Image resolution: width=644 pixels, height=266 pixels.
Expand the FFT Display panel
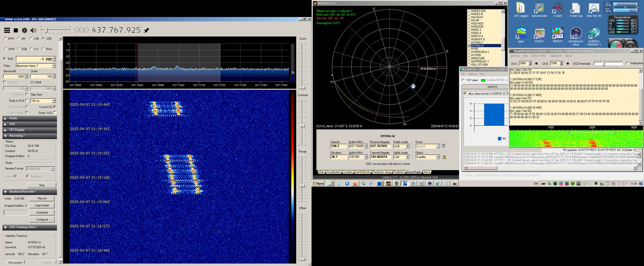[x=30, y=130]
